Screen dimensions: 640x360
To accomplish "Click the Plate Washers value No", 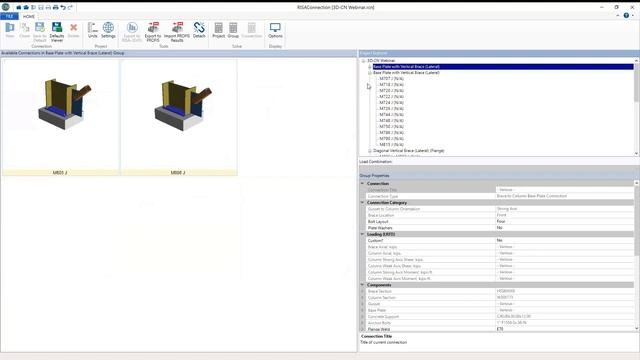I will click(x=564, y=228).
